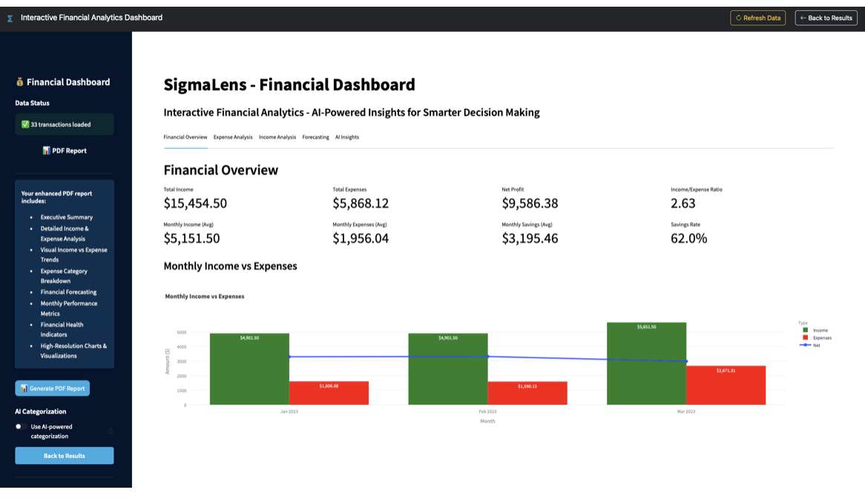Click the Monthly Income average $5,151.50
Image resolution: width=865 pixels, height=504 pixels.
[x=191, y=238]
